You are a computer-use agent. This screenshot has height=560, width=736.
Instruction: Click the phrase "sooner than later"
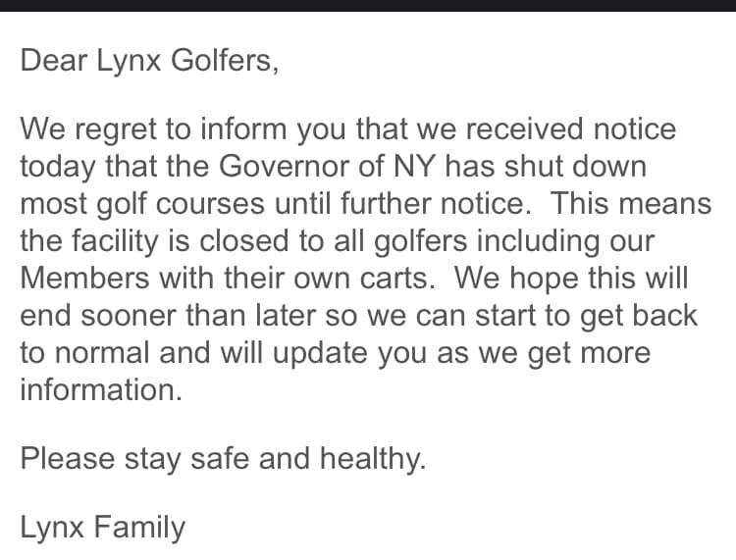[197, 315]
